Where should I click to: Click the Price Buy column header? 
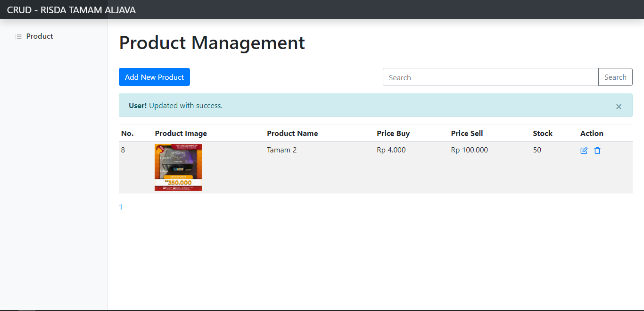[393, 134]
